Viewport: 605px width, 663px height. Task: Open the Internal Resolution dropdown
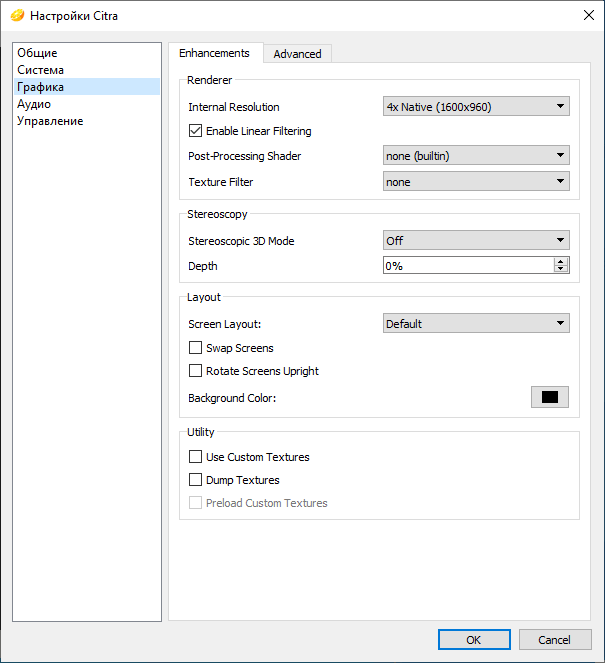click(x=476, y=107)
